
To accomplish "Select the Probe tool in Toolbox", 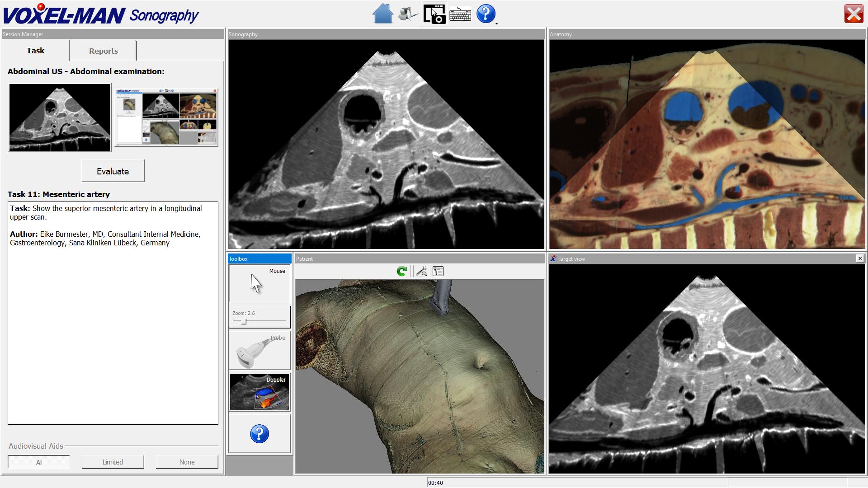I will [259, 351].
